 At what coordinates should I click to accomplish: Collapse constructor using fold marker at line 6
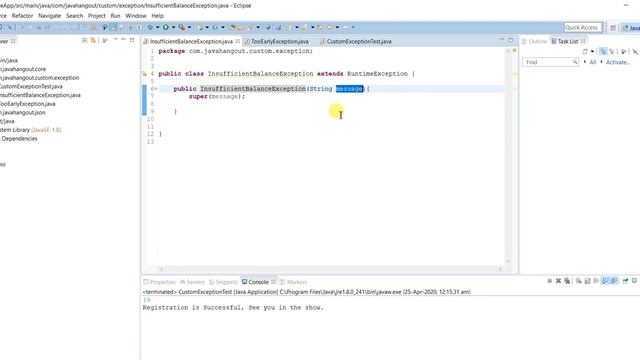(x=156, y=89)
